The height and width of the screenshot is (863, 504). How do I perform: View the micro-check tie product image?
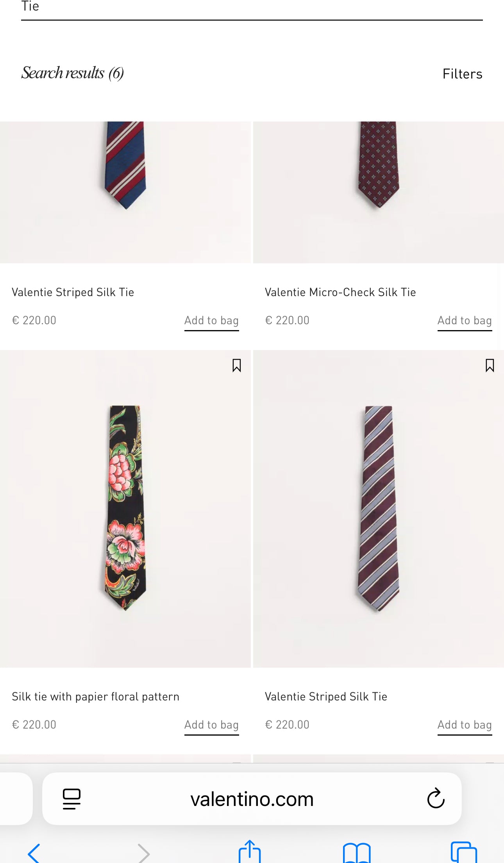pos(378,191)
